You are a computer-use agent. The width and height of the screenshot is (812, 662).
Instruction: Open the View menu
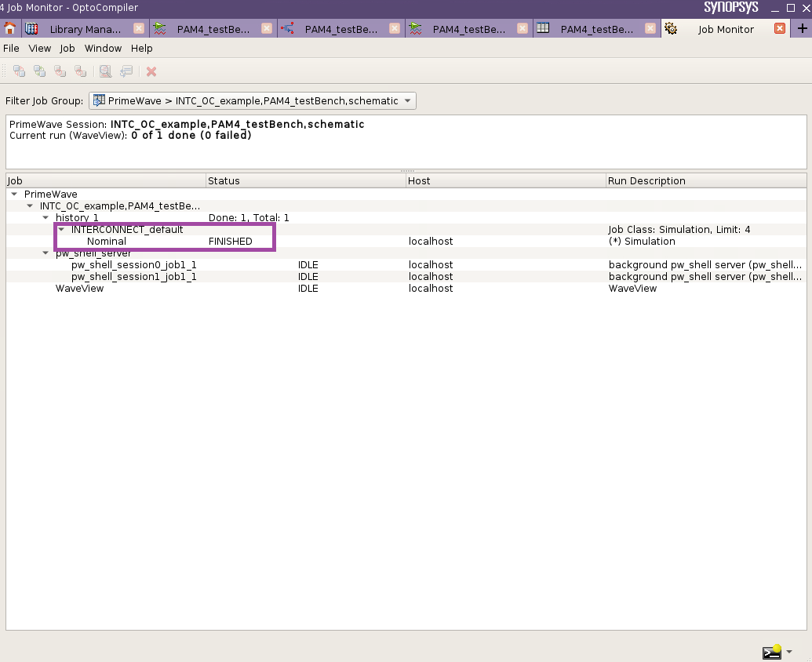pos(39,48)
